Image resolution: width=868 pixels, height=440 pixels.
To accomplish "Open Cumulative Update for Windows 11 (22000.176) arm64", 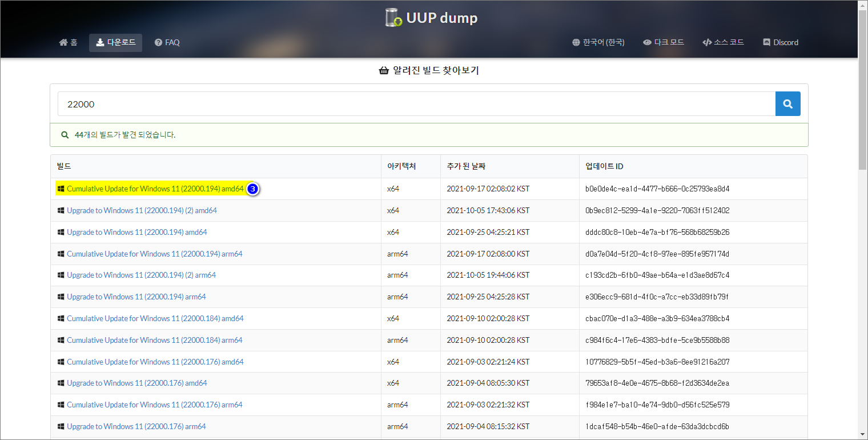I will (x=155, y=405).
